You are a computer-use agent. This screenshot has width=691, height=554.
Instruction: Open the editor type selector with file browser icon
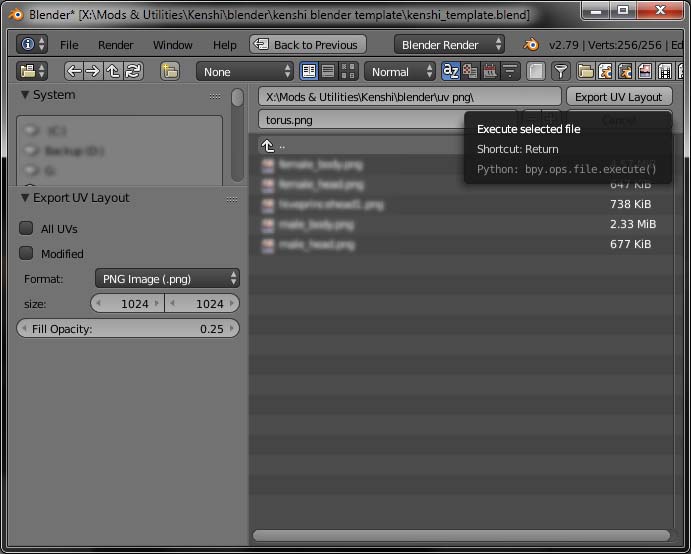coord(32,71)
